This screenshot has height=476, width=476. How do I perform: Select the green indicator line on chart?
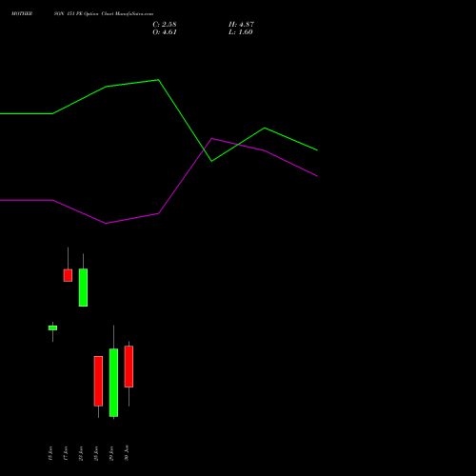pos(159,121)
